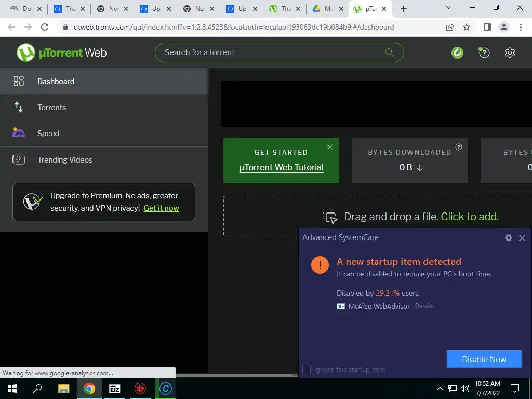The height and width of the screenshot is (399, 532).
Task: Open the Windows Start menu
Action: pyautogui.click(x=12, y=389)
